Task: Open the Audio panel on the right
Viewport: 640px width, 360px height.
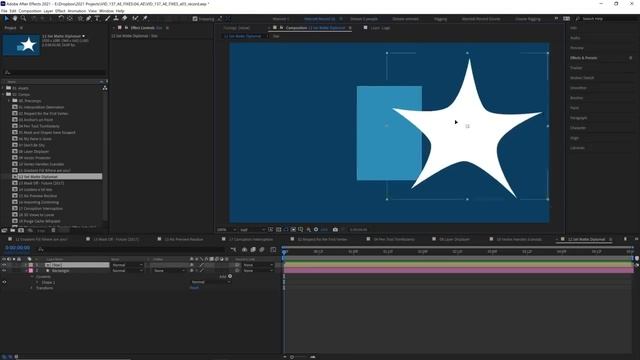Action: [x=575, y=38]
